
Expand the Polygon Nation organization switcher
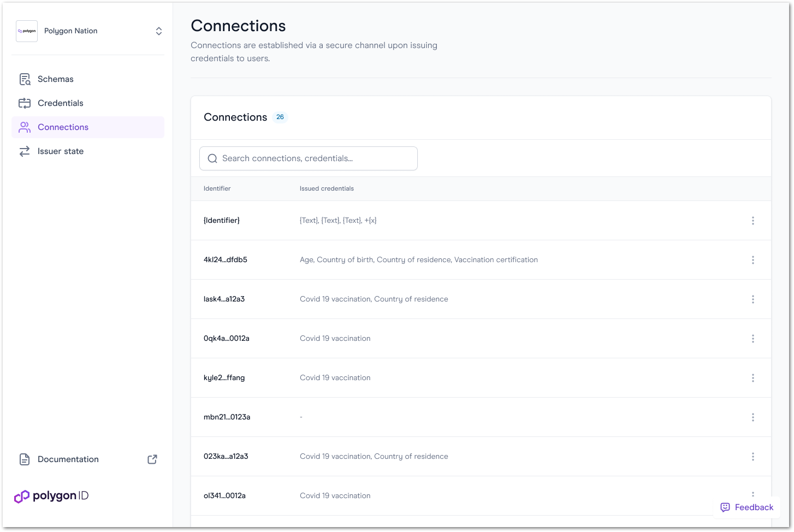pos(158,31)
